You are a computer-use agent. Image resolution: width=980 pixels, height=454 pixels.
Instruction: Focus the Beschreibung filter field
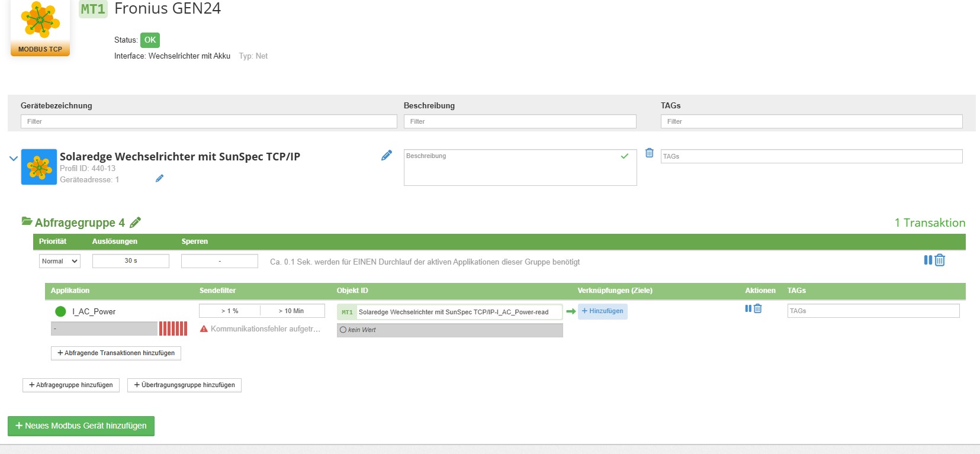tap(520, 121)
